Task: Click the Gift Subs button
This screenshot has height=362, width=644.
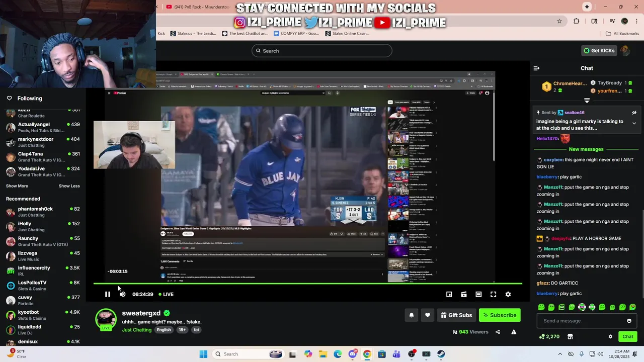Action: 456,315
